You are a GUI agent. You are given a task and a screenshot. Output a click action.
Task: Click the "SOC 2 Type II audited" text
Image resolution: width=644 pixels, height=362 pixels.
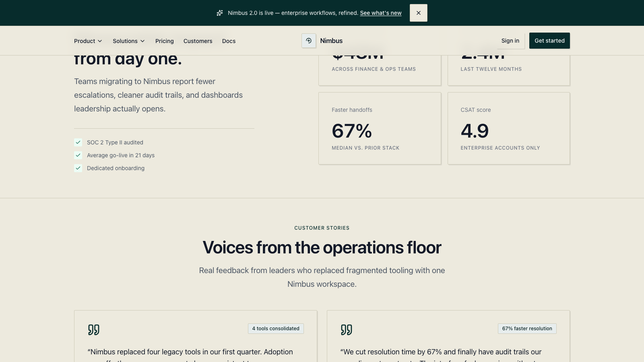pyautogui.click(x=115, y=142)
